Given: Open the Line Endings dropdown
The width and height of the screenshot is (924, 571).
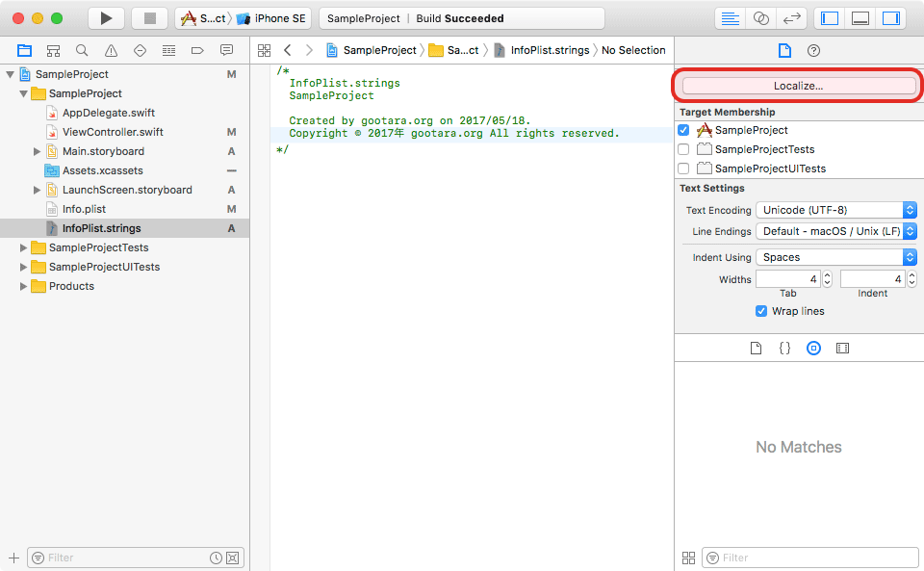Looking at the screenshot, I should (x=836, y=232).
